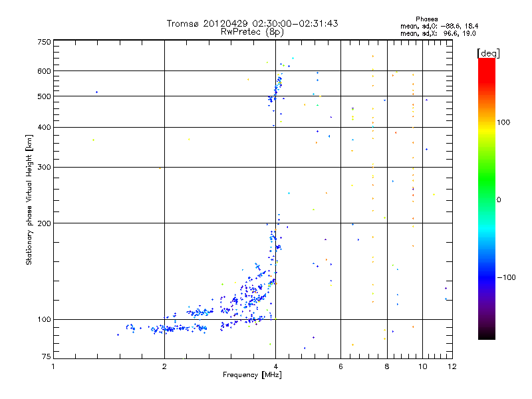532x399 pixels.
Task: Click the x-axis tick label '12'
Action: click(452, 366)
